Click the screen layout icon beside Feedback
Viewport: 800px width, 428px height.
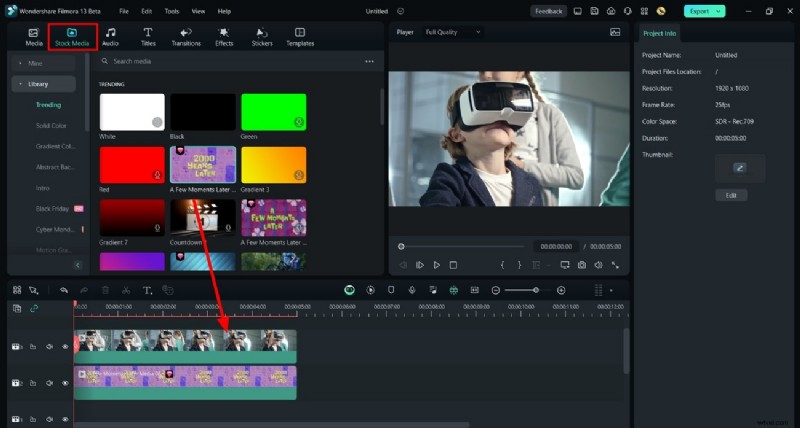coord(578,11)
